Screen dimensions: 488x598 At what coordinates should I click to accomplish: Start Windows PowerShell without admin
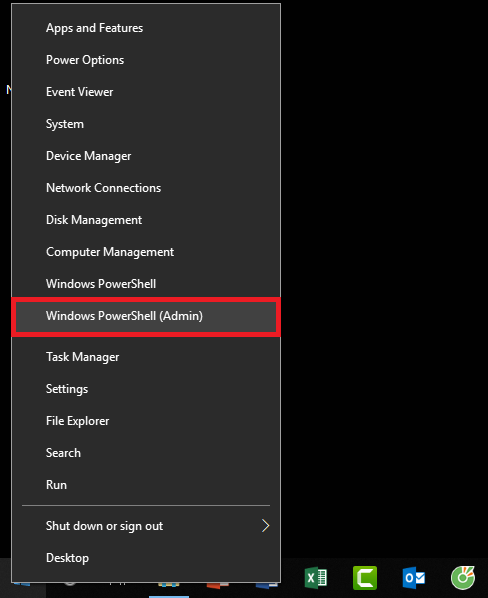tap(146, 284)
